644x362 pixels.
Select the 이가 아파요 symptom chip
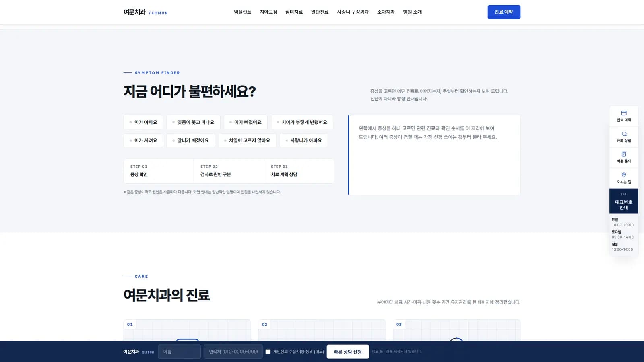click(x=143, y=122)
